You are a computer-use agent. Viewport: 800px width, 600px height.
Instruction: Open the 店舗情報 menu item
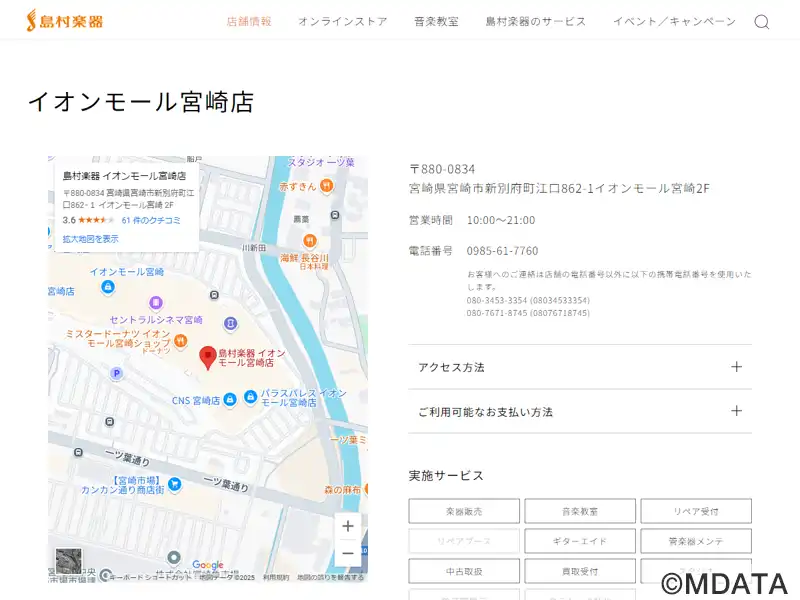point(249,21)
